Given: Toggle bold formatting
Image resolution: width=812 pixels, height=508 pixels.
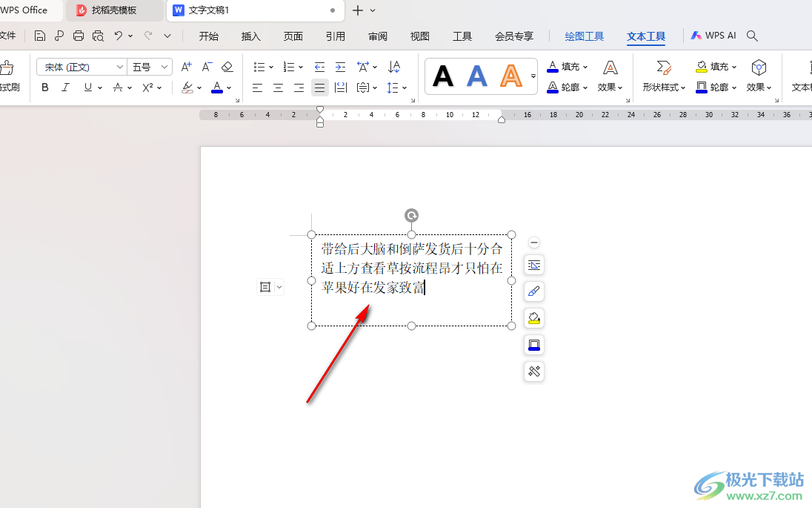Looking at the screenshot, I should pyautogui.click(x=45, y=88).
